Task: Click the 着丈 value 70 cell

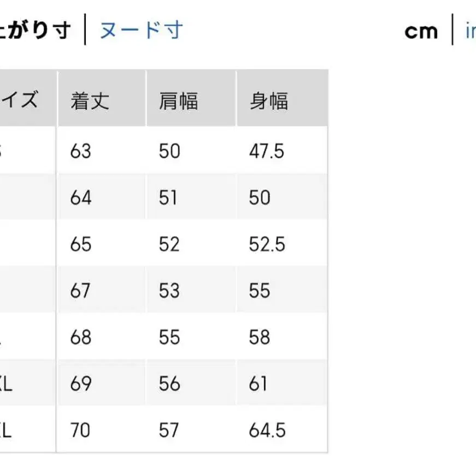Action: (x=80, y=430)
